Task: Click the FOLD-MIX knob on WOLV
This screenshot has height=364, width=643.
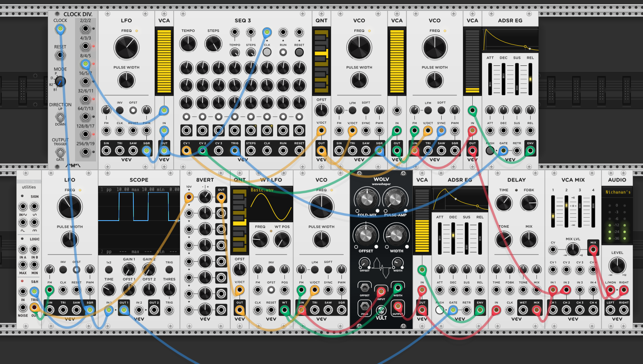Action: 367,199
